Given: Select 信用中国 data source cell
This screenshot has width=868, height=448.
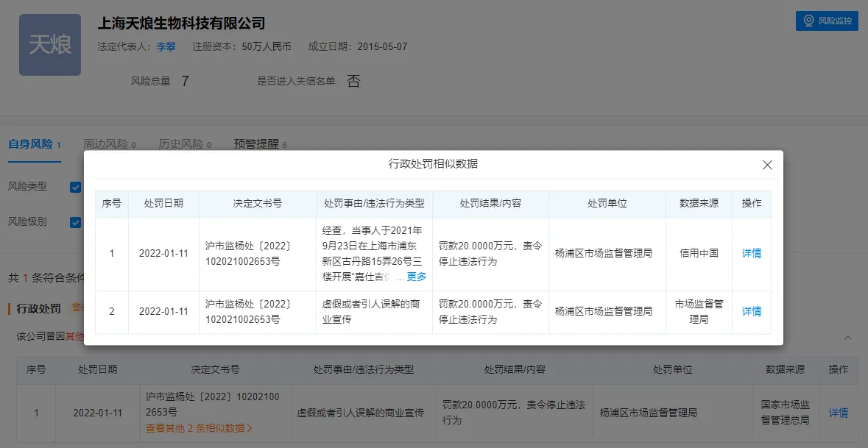Looking at the screenshot, I should point(699,253).
